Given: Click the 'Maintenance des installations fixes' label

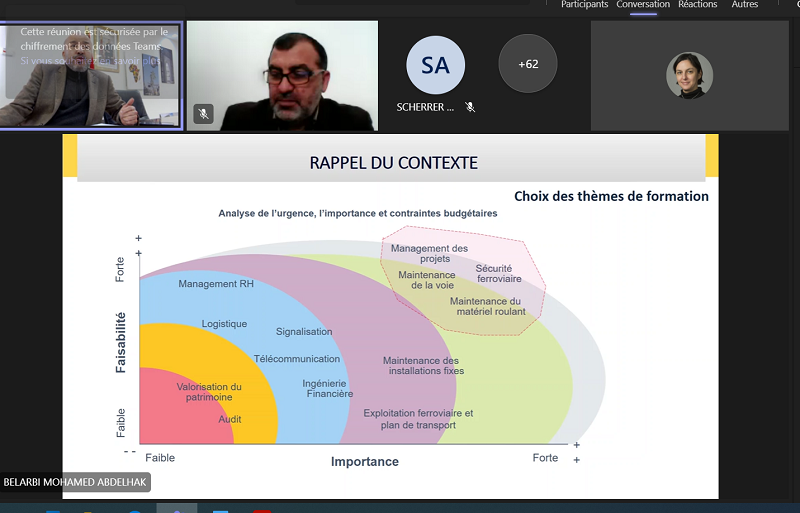Looking at the screenshot, I should (x=423, y=365).
